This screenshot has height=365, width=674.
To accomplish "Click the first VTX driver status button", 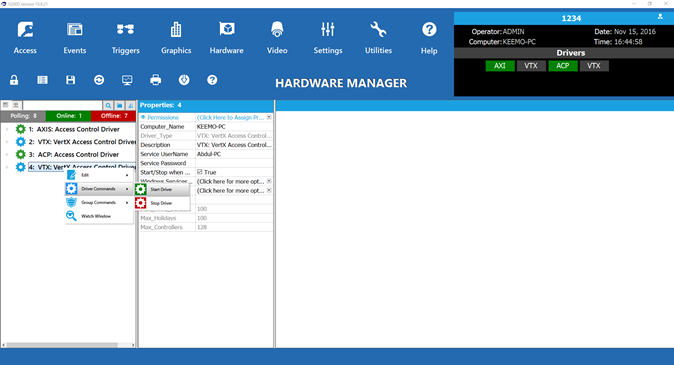I will [x=531, y=66].
